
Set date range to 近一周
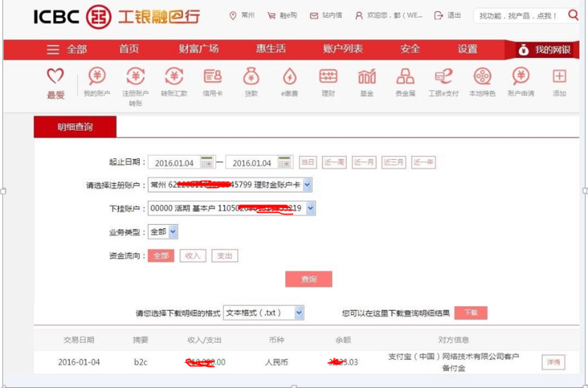tap(334, 163)
